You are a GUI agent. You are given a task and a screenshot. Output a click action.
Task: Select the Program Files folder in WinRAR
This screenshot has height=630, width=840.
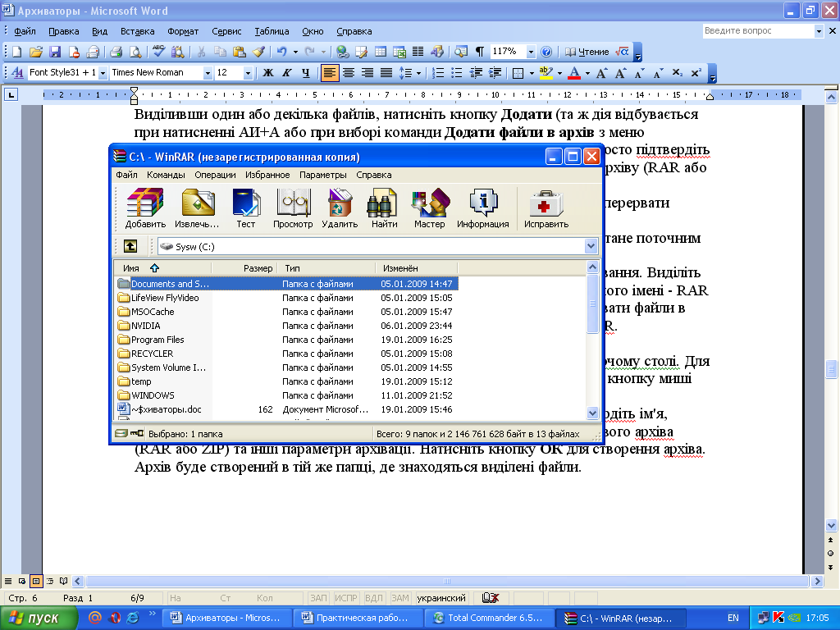[157, 340]
